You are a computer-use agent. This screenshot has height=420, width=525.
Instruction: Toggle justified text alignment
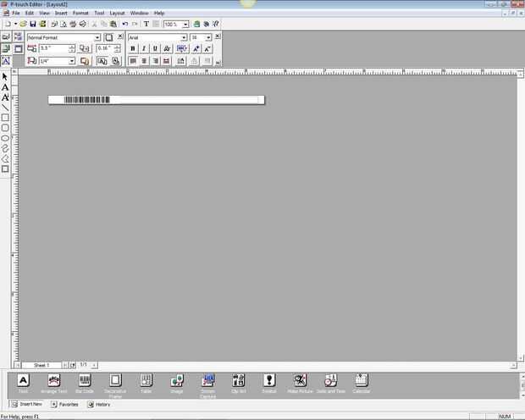click(167, 61)
